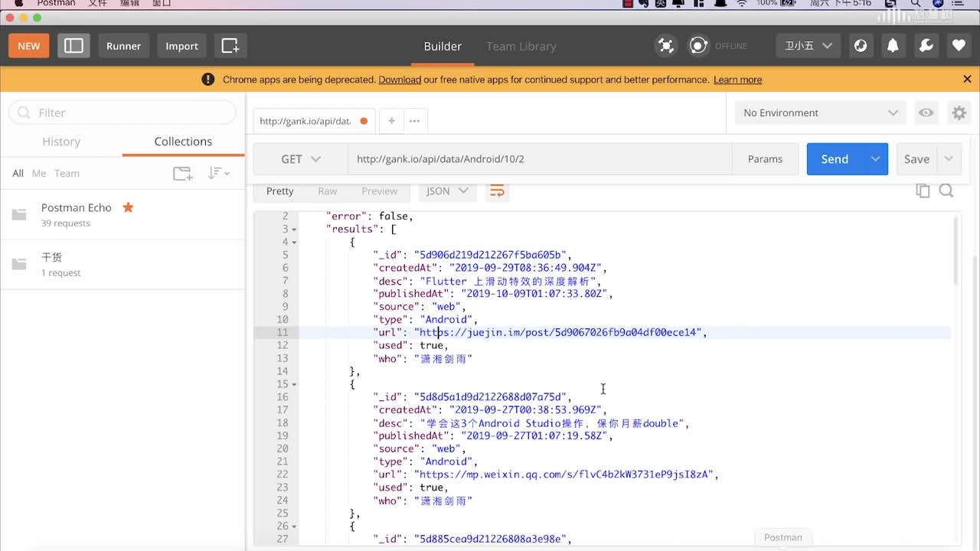Filter collections by Team
Image resolution: width=980 pixels, height=551 pixels.
tap(67, 173)
